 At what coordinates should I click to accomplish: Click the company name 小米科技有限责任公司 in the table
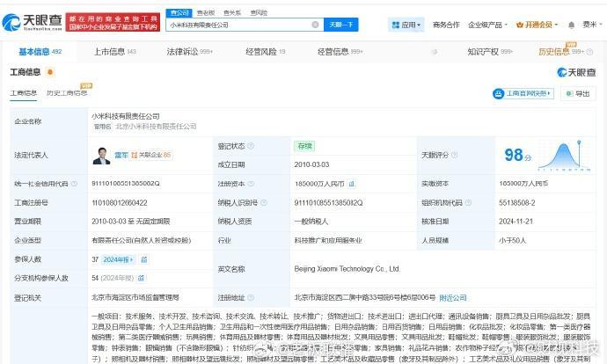(126, 116)
